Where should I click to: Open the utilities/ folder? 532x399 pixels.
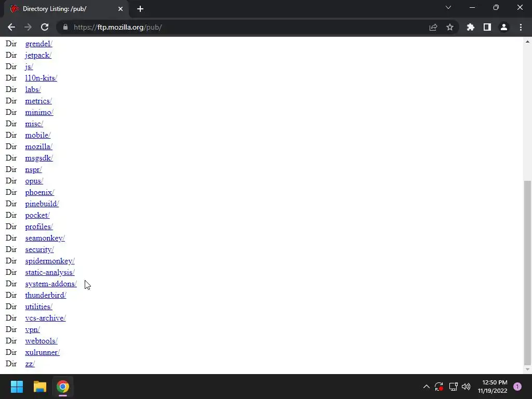[x=38, y=307]
